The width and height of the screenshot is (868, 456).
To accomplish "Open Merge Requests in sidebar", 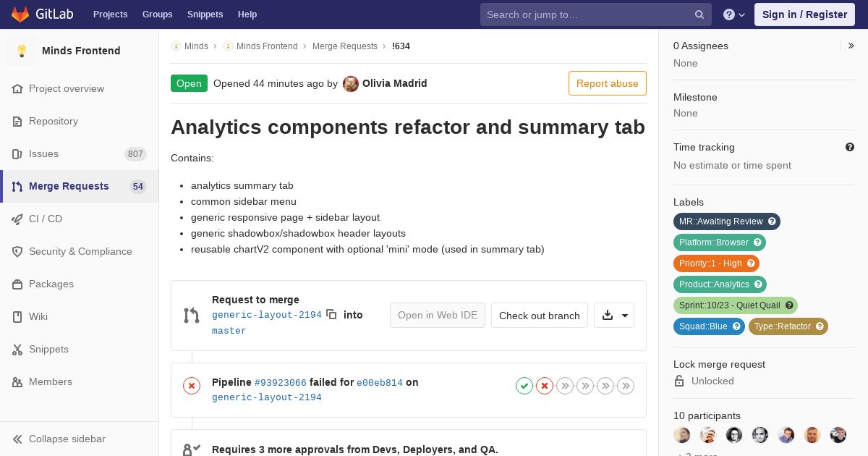I will click(80, 186).
